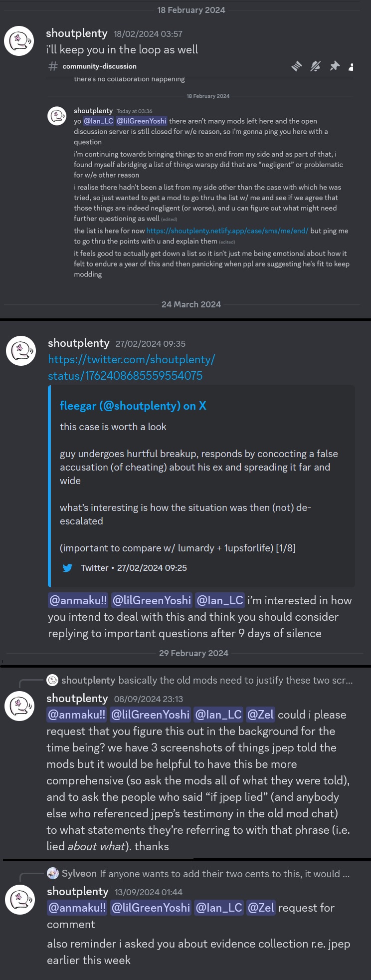Click the @Zel mention in the 08/09/2024 message

click(260, 715)
